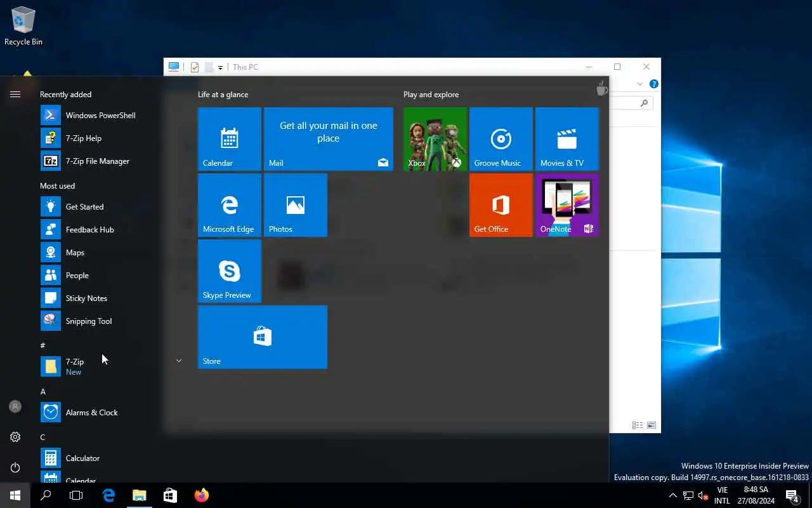Image resolution: width=812 pixels, height=508 pixels.
Task: Launch Calculator from the app list
Action: coord(99,458)
